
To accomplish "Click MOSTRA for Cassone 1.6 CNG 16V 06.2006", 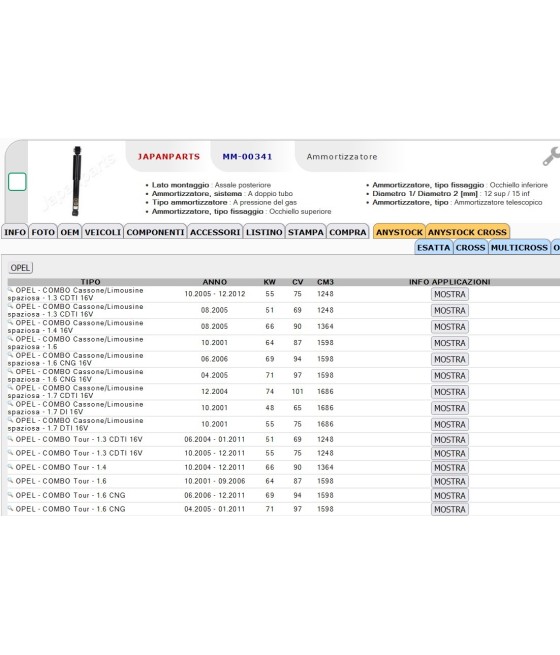I will [450, 359].
